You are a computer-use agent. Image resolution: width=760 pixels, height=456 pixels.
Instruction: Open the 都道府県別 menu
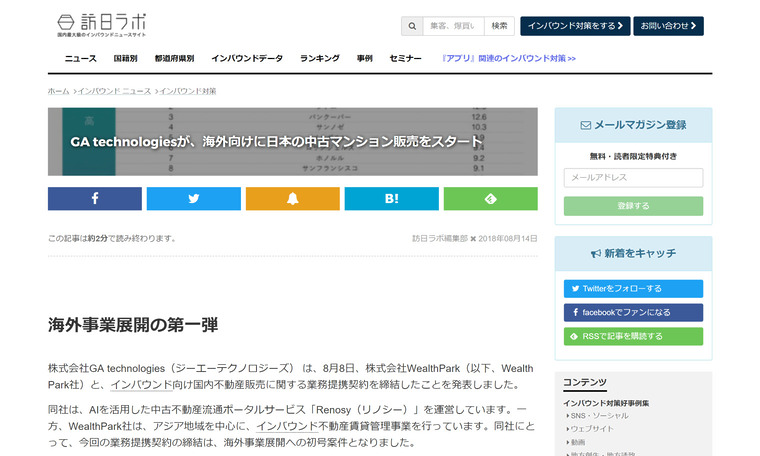click(x=174, y=59)
